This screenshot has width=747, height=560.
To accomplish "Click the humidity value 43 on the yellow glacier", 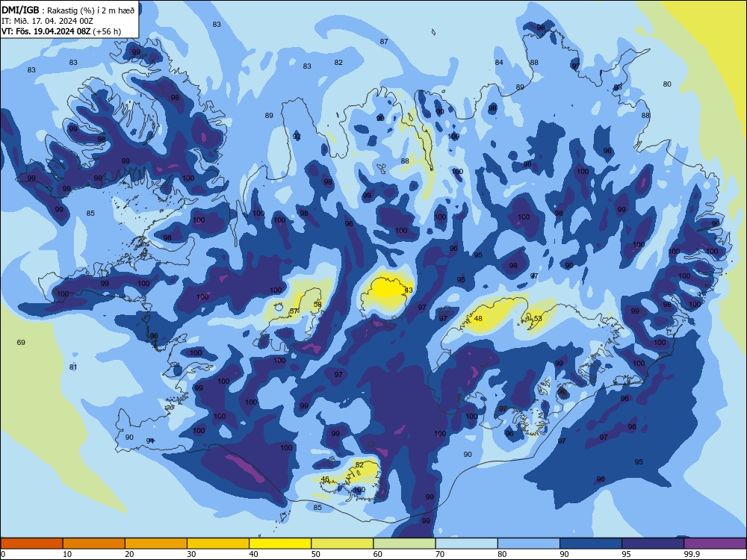I will 409,290.
